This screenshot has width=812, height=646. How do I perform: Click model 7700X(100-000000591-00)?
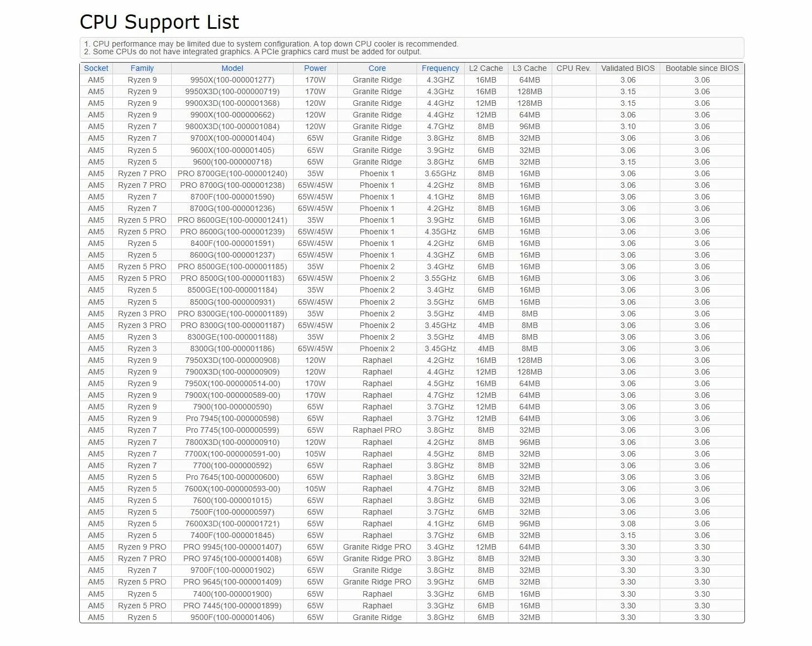click(232, 454)
